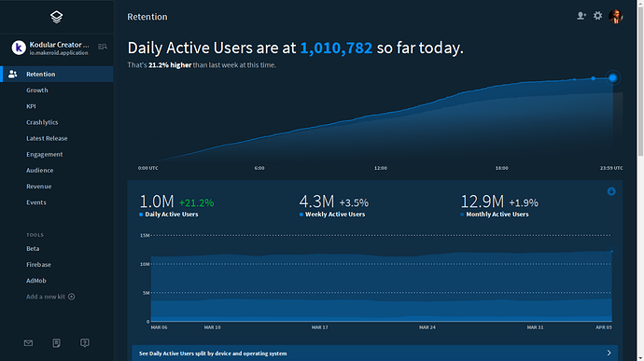Image resolution: width=644 pixels, height=361 pixels.
Task: Go to the Revenue section
Action: [38, 186]
